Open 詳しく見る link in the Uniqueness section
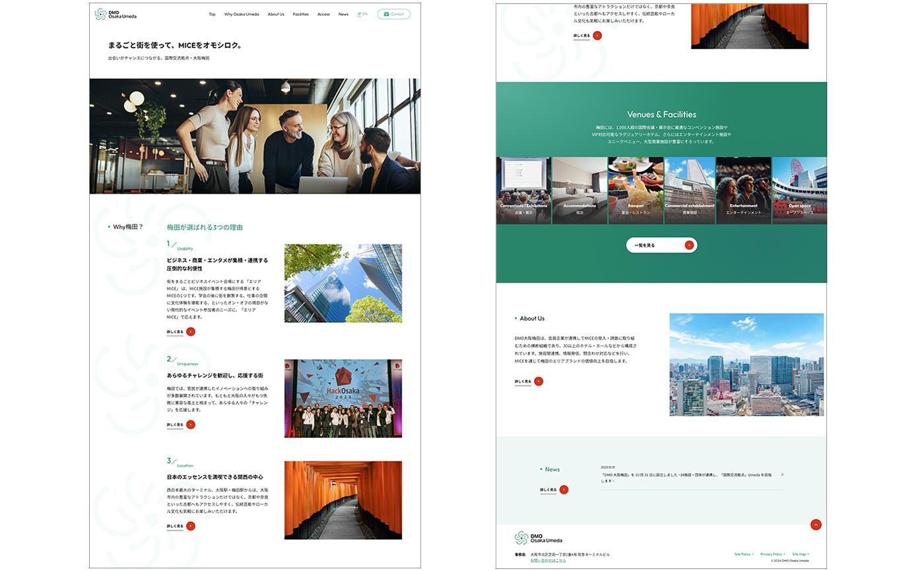The width and height of the screenshot is (924, 571). (175, 424)
